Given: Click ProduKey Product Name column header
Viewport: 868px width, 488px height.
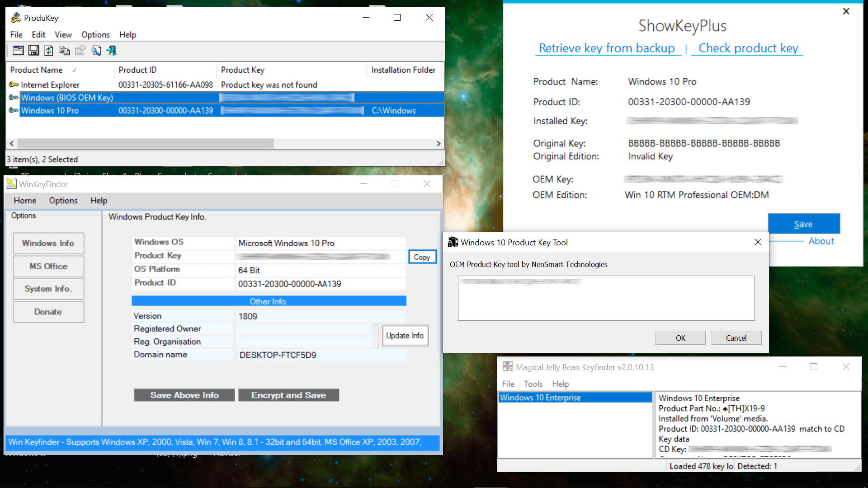Looking at the screenshot, I should pyautogui.click(x=45, y=70).
